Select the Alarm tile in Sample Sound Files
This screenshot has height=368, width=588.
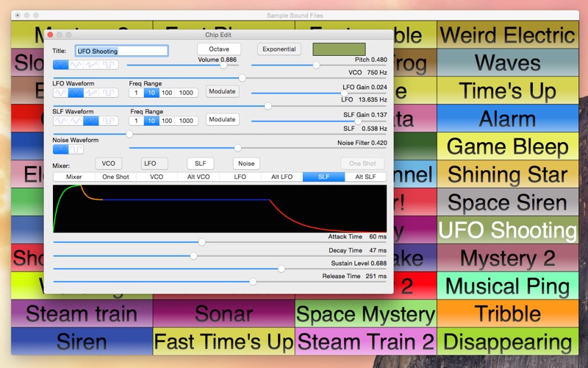(508, 118)
